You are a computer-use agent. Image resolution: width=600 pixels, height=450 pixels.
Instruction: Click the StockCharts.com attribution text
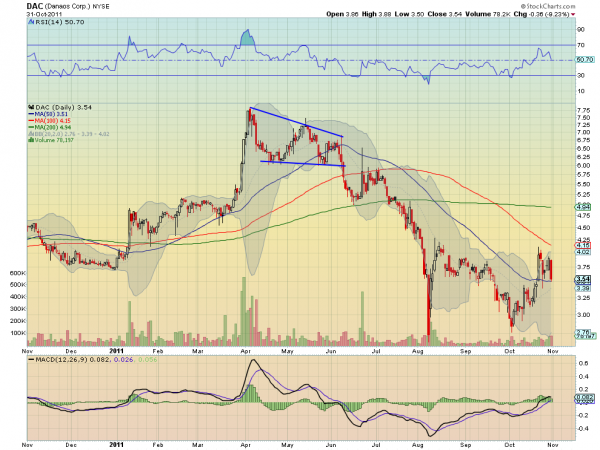pos(548,6)
